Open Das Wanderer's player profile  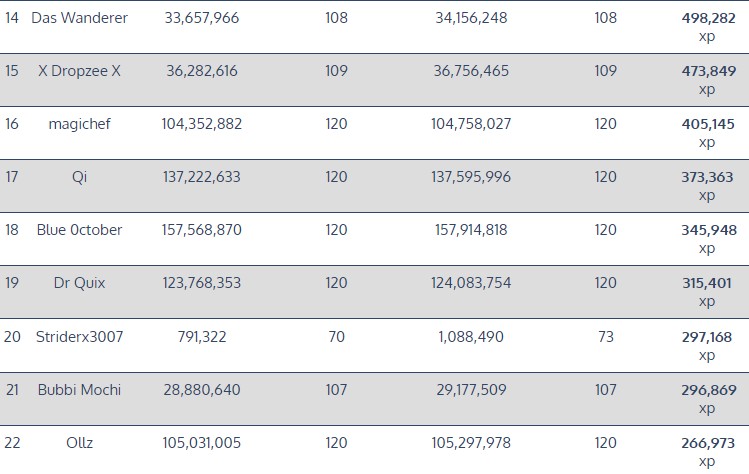click(x=79, y=18)
